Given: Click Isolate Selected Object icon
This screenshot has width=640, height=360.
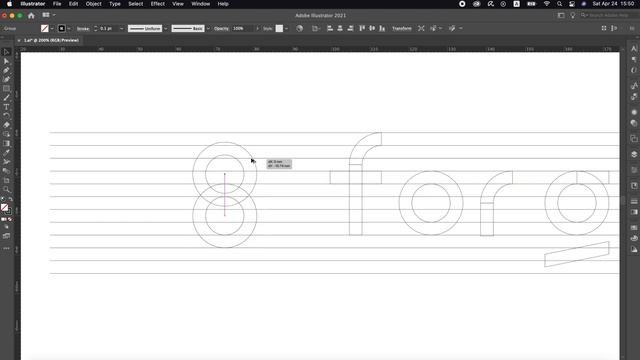Looking at the screenshot, I should [x=421, y=29].
